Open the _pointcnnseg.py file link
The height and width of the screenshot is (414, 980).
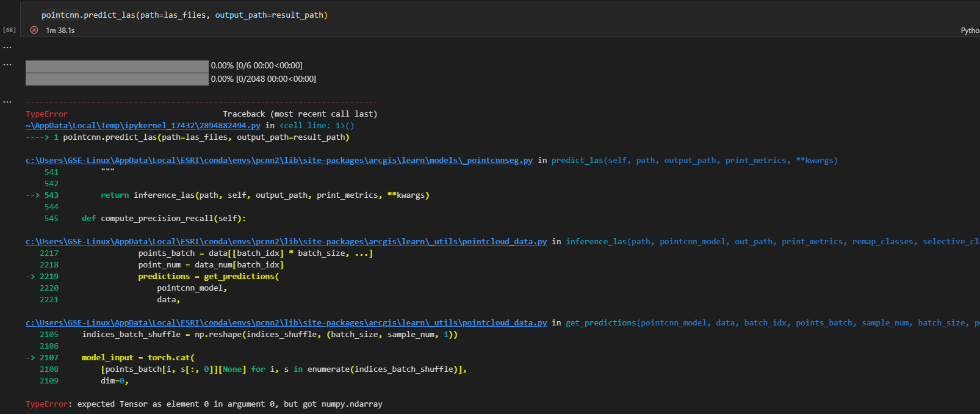[279, 160]
